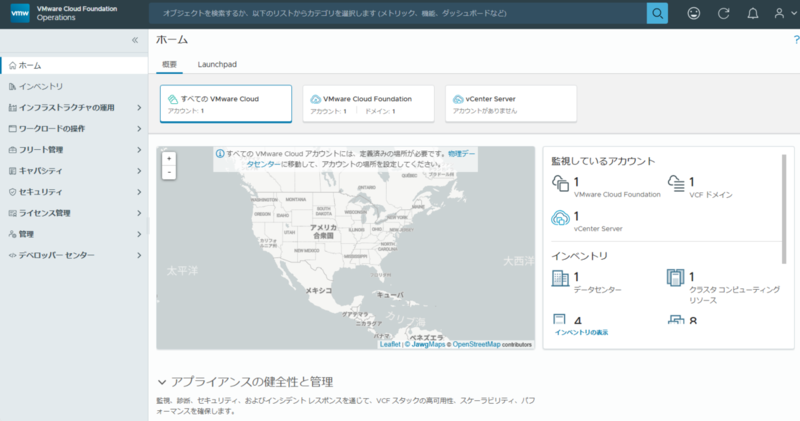Expand デベロッパー センター menu chevron
Viewport: 800px width, 421px height.
[139, 255]
